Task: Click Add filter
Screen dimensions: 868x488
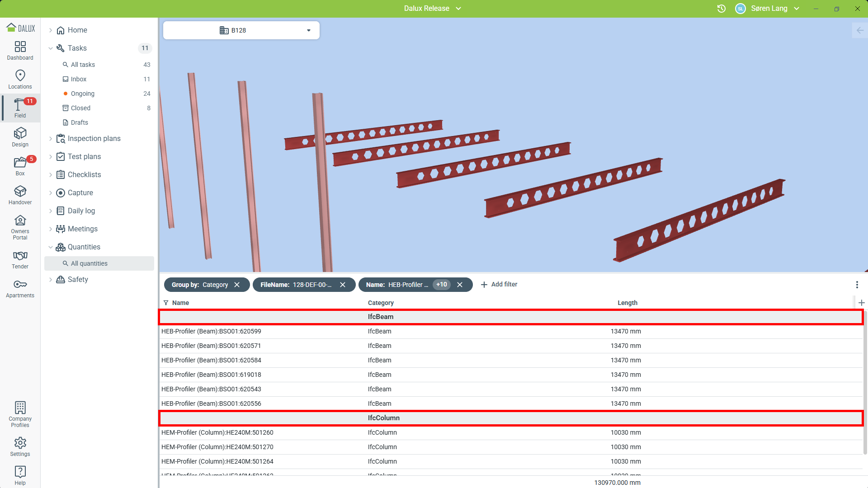Action: point(499,285)
